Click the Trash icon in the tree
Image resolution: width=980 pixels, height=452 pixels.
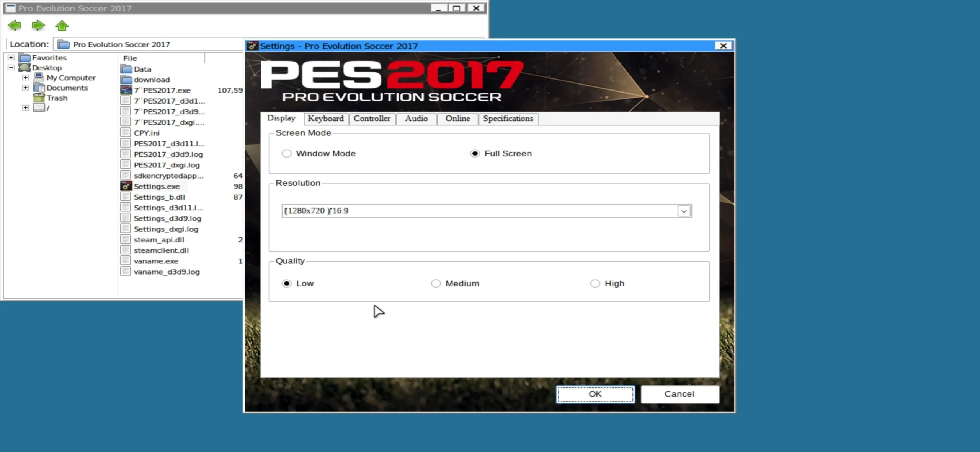tap(39, 98)
